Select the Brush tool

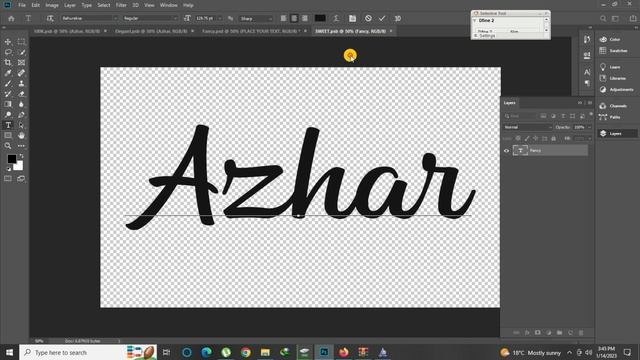[x=8, y=83]
